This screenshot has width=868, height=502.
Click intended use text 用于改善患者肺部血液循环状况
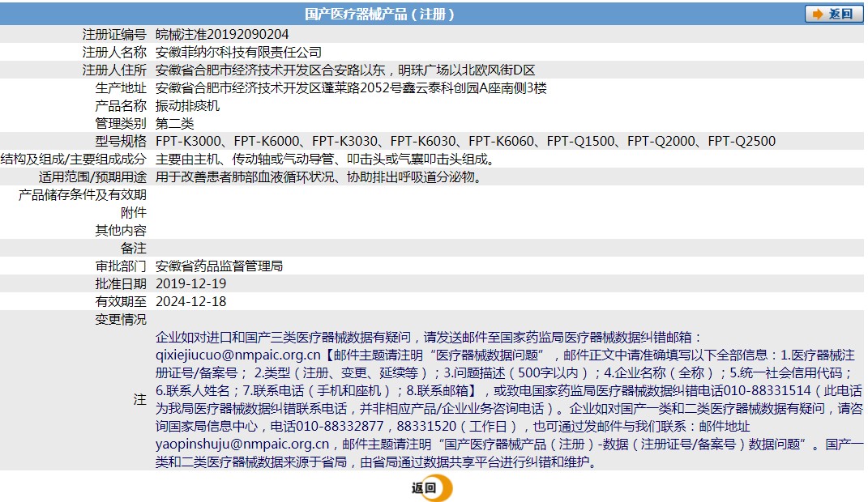319,177
